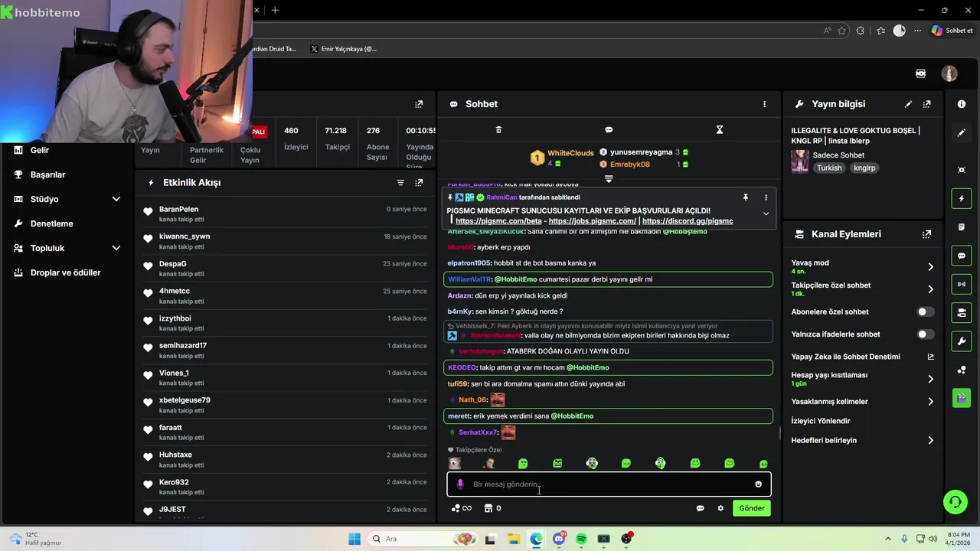Select the knglrp tag in stream info
Viewport: 980px width, 551px height.
pos(864,168)
